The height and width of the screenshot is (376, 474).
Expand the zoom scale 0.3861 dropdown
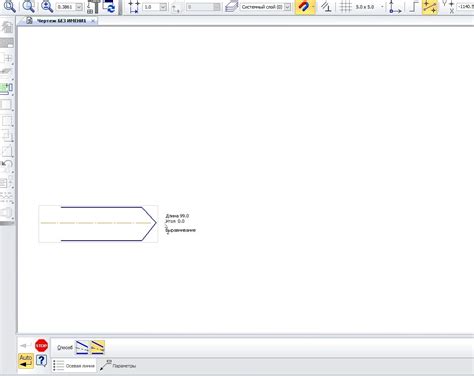click(79, 7)
